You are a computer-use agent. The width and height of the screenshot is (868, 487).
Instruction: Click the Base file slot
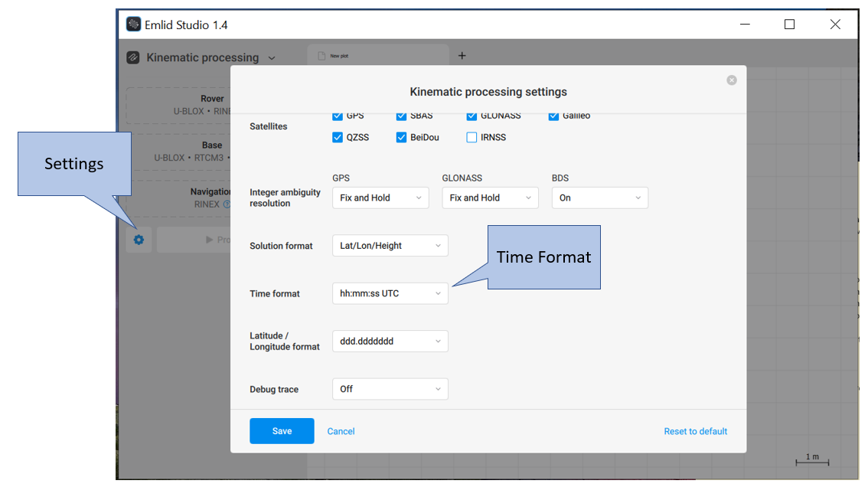pyautogui.click(x=178, y=152)
